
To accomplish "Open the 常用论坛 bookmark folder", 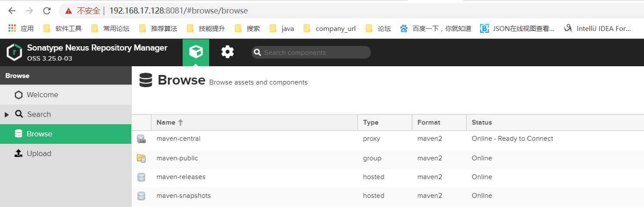I will click(x=110, y=28).
